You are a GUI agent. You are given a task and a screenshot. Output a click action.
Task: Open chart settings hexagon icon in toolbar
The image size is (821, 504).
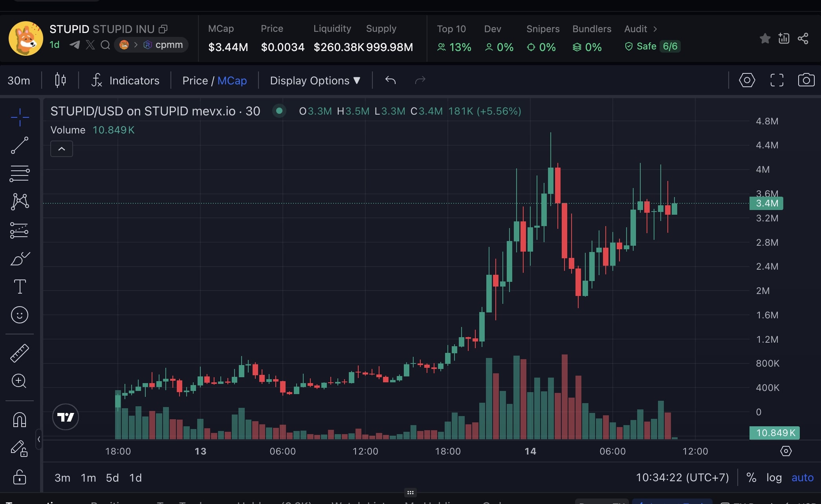(x=747, y=80)
